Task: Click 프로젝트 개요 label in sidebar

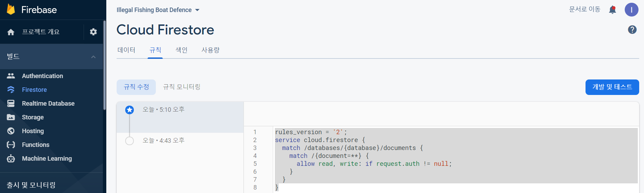Action: pyautogui.click(x=41, y=32)
